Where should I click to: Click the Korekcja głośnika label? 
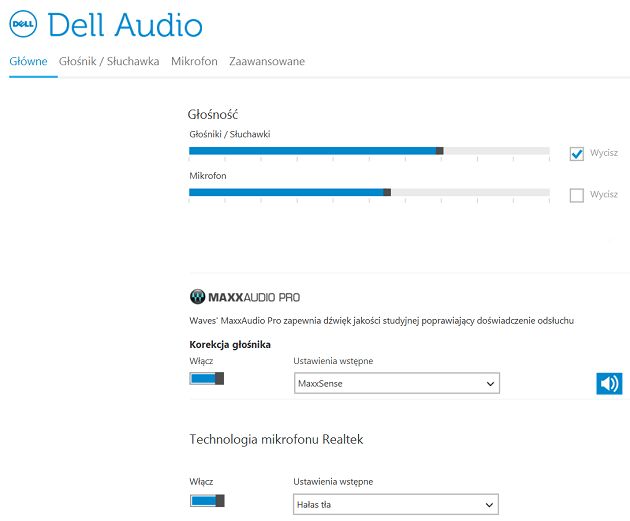230,345
